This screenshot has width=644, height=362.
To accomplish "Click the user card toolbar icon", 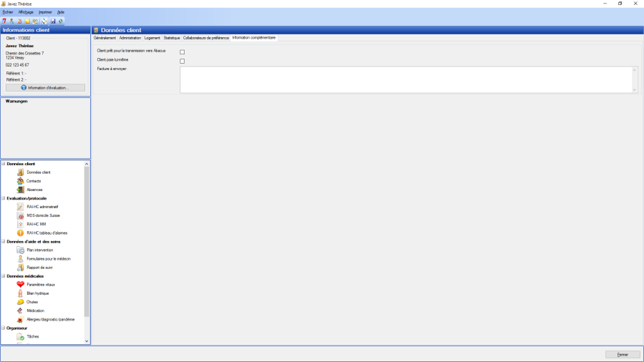I will coord(35,21).
